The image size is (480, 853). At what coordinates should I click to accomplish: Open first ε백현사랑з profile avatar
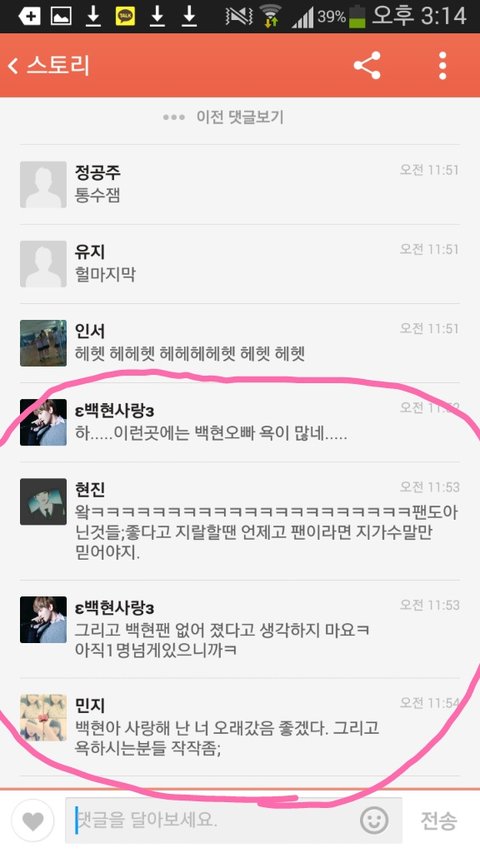43,423
